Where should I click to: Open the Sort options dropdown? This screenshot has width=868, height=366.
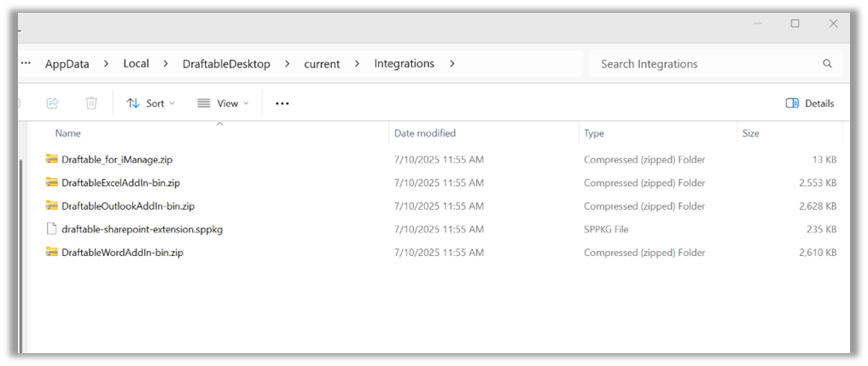point(150,103)
